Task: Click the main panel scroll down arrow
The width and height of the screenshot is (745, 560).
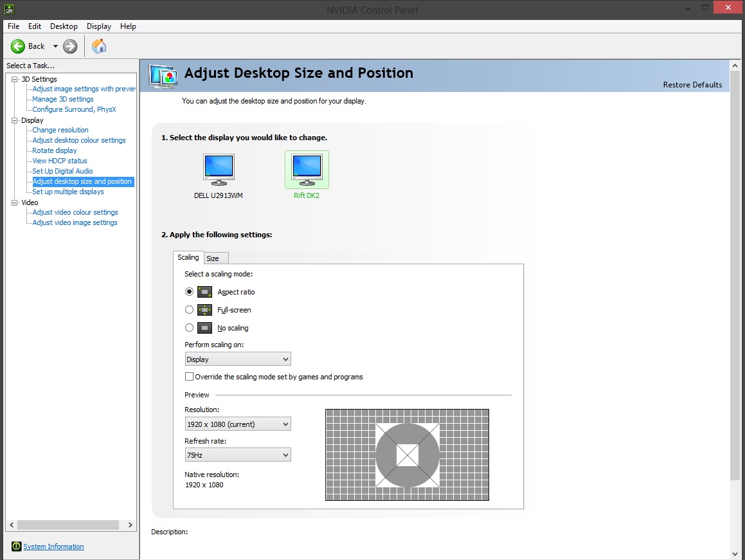Action: click(x=735, y=554)
